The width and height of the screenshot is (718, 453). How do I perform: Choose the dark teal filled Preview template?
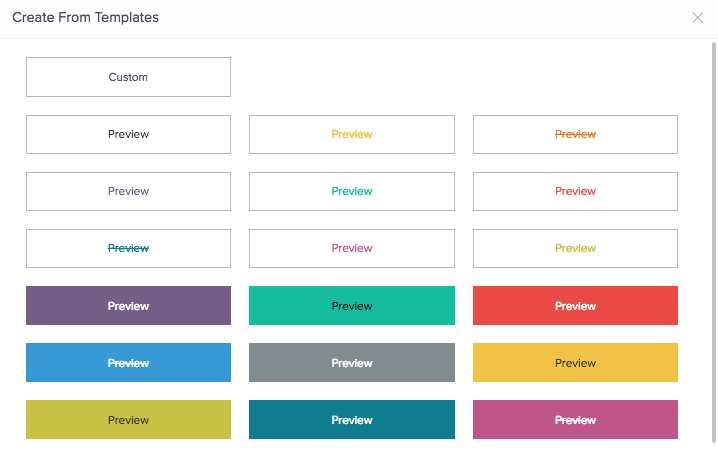coord(352,420)
